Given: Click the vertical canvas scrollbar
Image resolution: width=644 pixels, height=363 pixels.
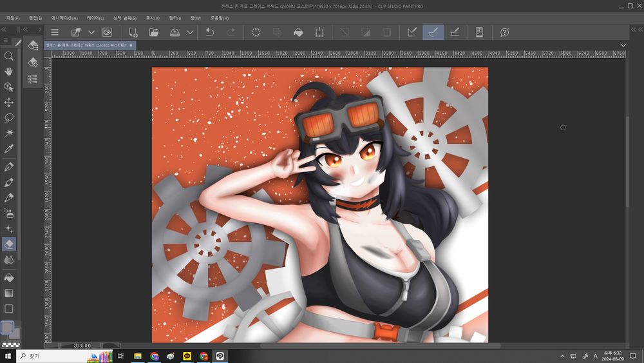Looking at the screenshot, I should click(627, 162).
